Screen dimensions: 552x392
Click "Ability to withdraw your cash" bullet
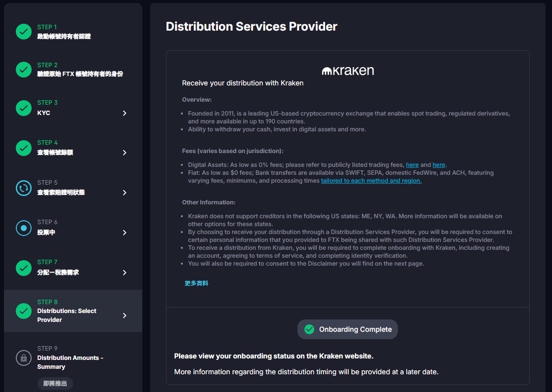(277, 129)
